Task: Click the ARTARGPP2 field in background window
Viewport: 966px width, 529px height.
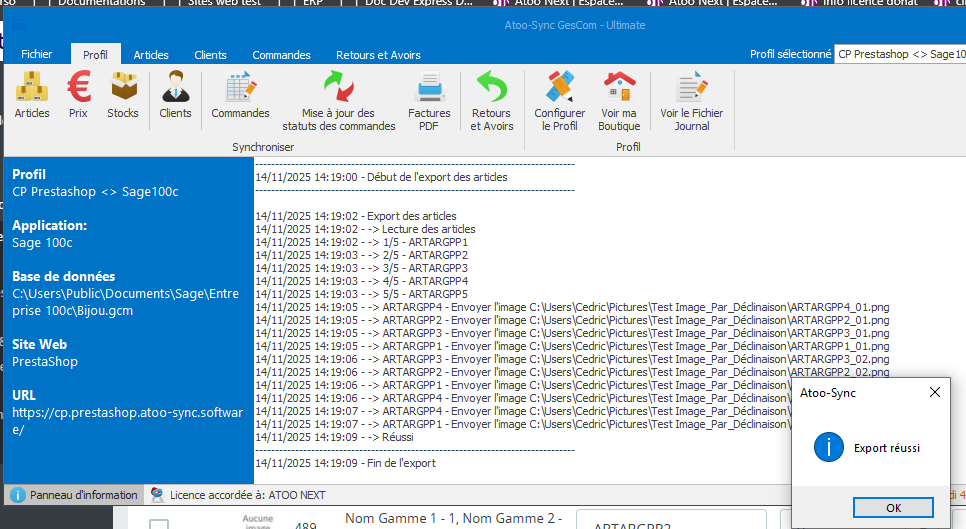Action: tap(672, 521)
